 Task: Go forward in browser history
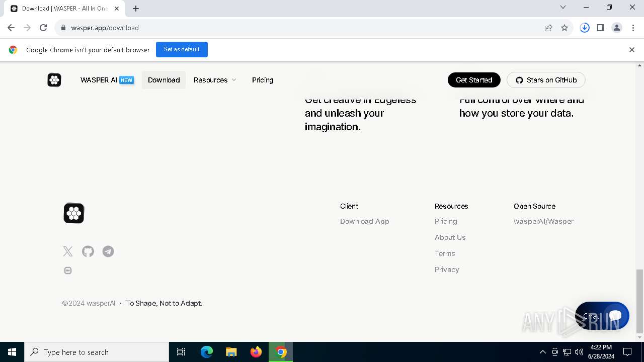coord(27,28)
